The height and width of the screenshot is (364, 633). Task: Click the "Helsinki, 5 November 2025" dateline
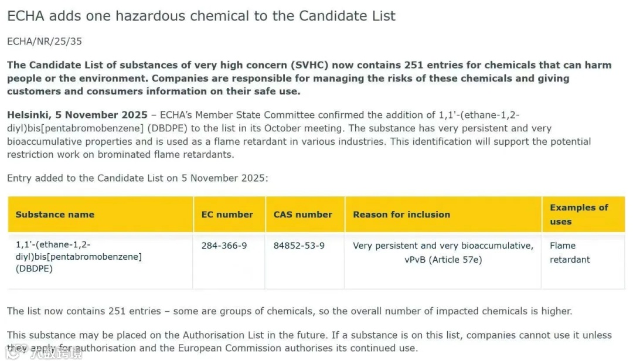[77, 115]
